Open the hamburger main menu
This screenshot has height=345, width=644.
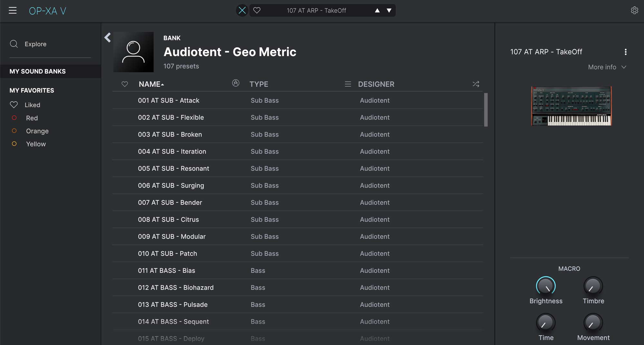click(13, 11)
